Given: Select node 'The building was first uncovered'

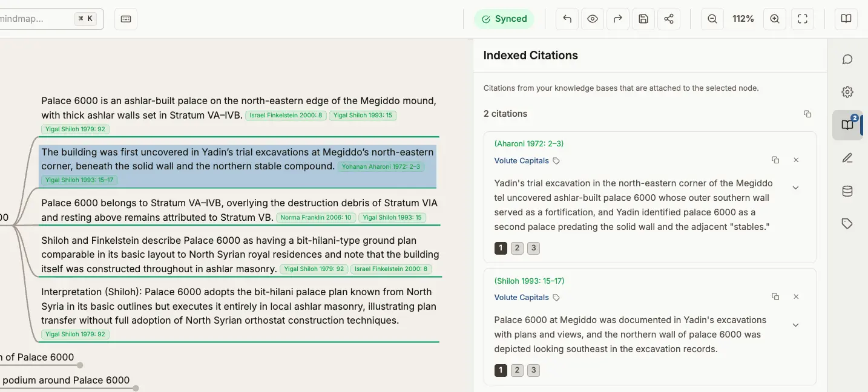Looking at the screenshot, I should 237,166.
